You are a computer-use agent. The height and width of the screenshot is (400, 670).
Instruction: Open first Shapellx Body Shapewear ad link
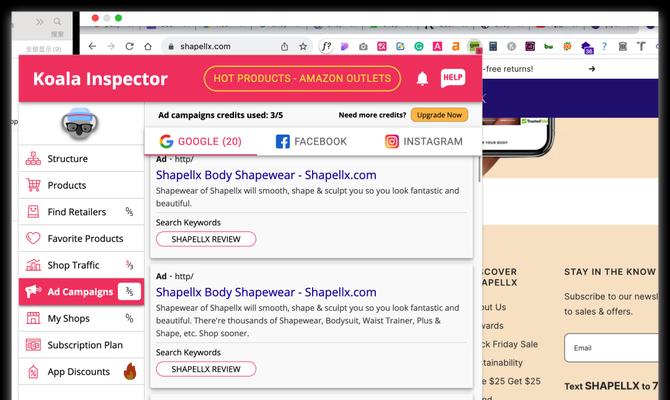266,175
